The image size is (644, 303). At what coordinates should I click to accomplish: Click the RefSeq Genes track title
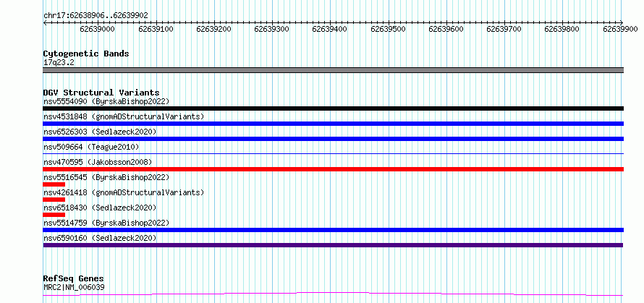pyautogui.click(x=74, y=279)
